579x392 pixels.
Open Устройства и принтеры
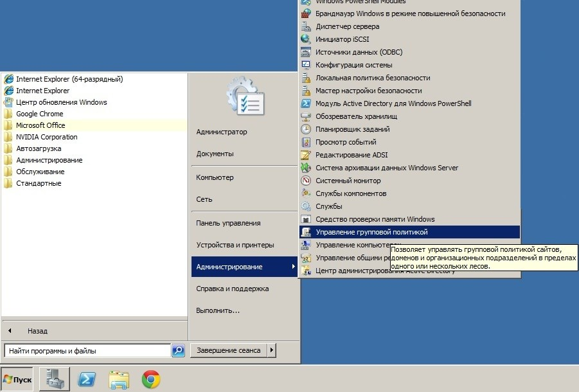(x=235, y=245)
